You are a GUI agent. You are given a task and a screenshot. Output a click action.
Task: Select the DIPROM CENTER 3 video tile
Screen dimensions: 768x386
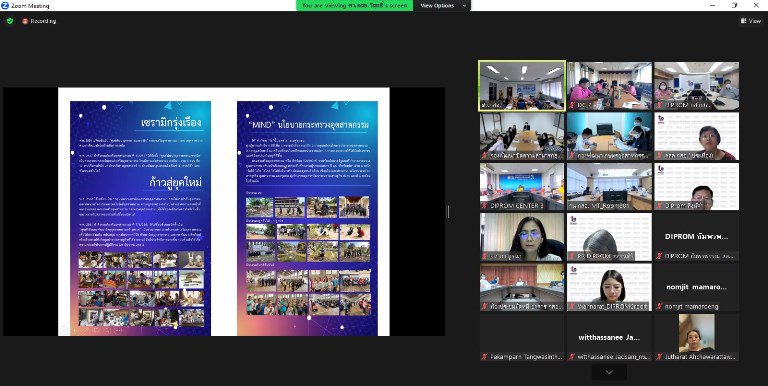coord(522,186)
